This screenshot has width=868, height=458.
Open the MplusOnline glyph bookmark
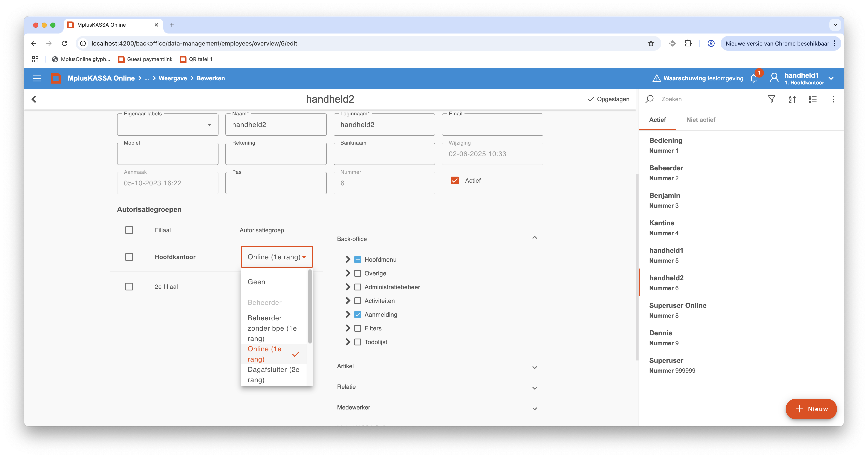tap(81, 59)
